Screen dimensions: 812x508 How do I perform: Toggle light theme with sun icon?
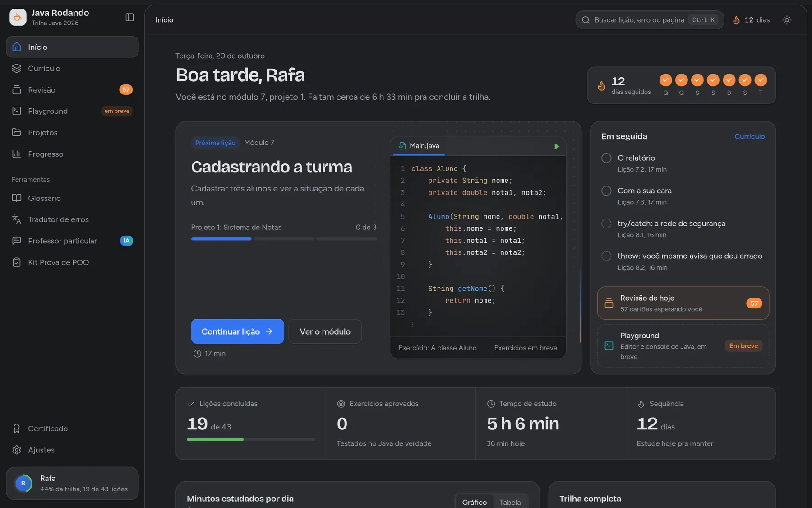787,20
